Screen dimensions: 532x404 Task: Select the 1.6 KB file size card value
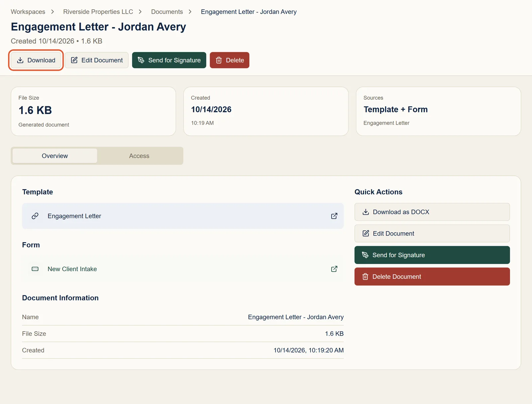click(x=35, y=110)
